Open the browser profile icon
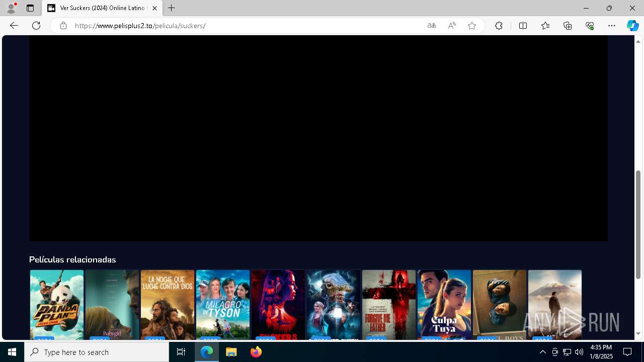The height and width of the screenshot is (362, 644). coord(11,8)
